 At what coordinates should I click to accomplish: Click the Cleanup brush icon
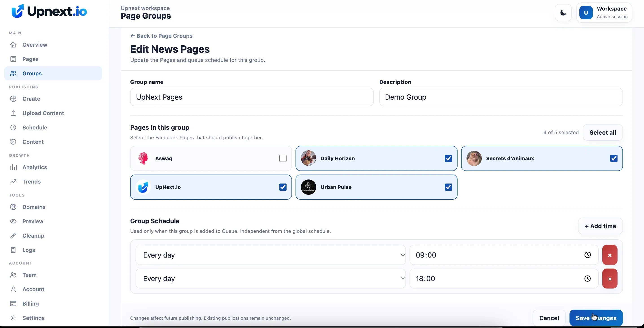pos(13,236)
